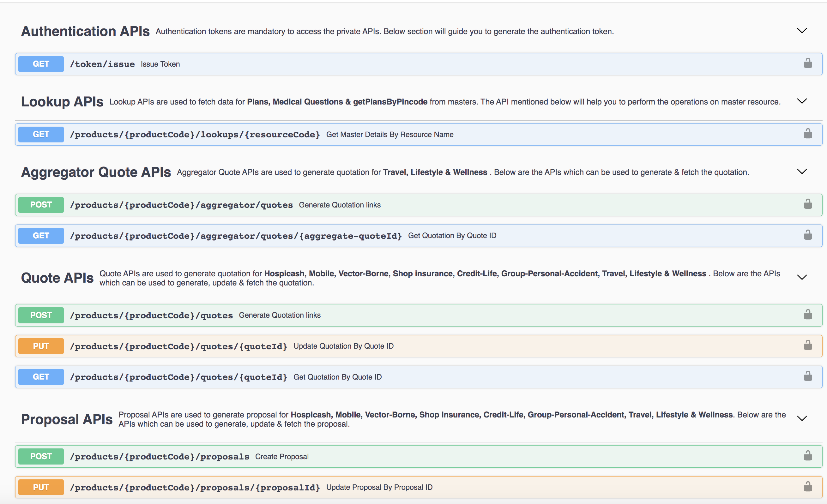Collapse Aggregator Quote APIs section chevron
The height and width of the screenshot is (504, 827).
point(801,172)
